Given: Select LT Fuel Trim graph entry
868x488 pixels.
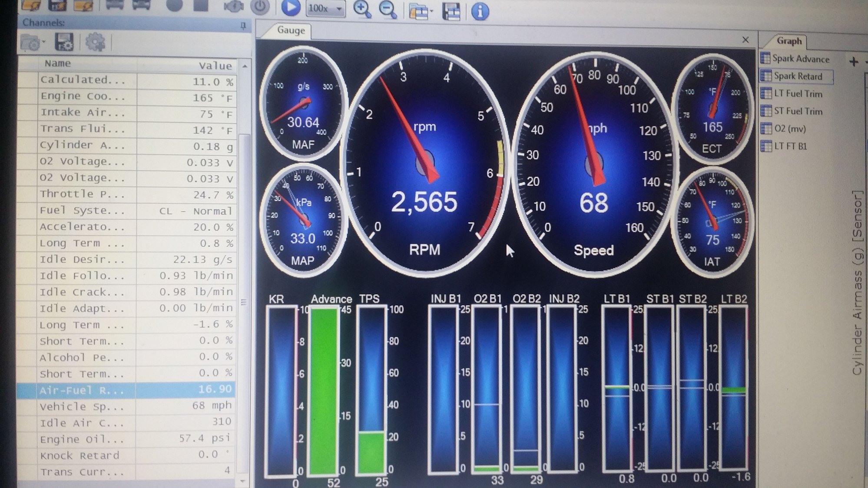Looking at the screenshot, I should point(798,94).
